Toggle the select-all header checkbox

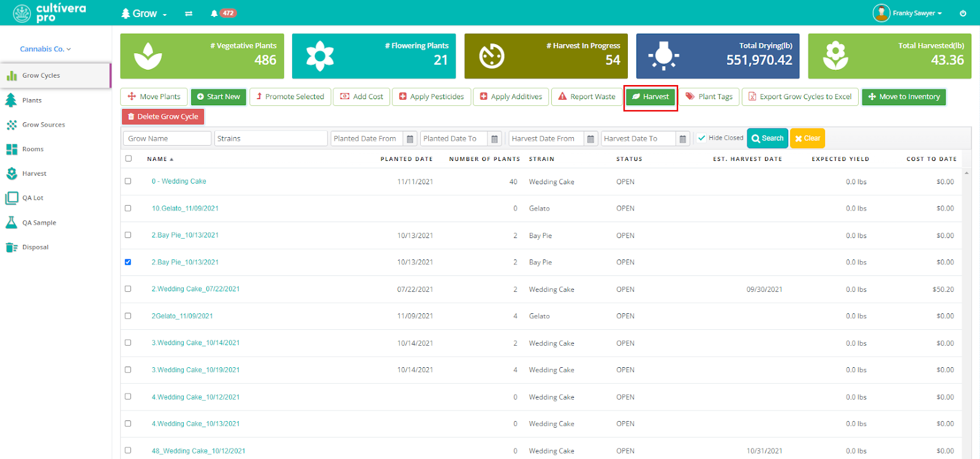129,159
